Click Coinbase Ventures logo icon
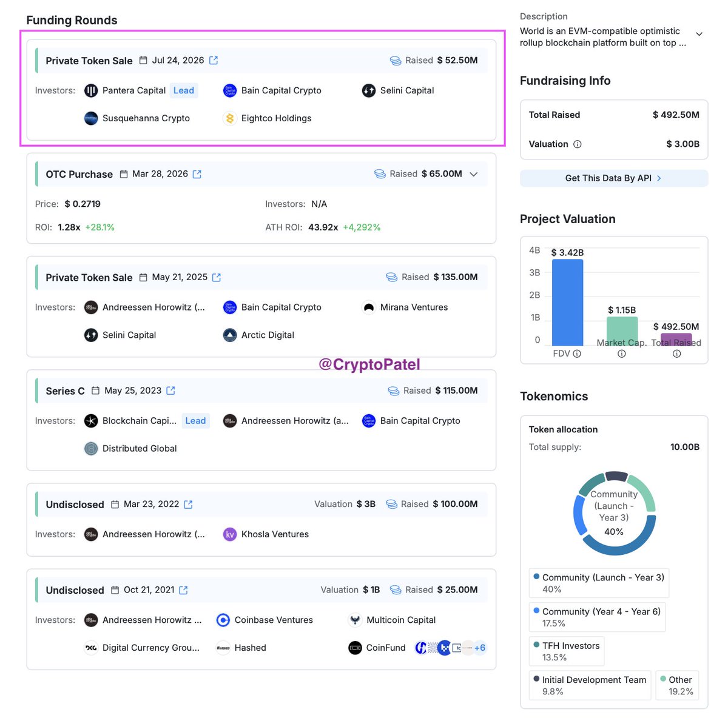 click(x=223, y=620)
